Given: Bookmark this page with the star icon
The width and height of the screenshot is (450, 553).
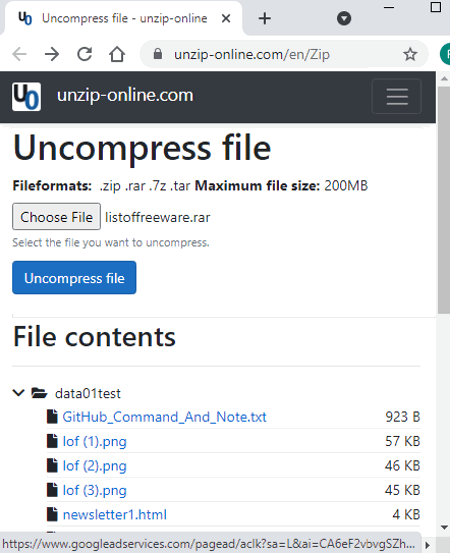Looking at the screenshot, I should 410,54.
